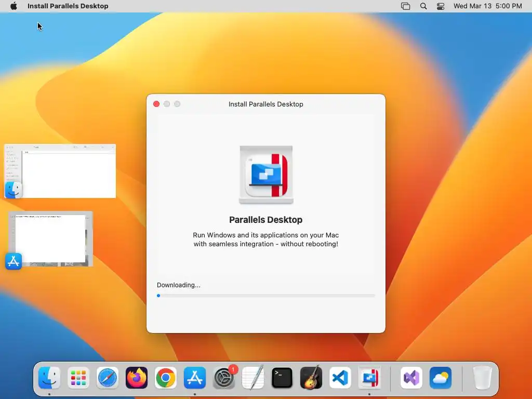Screen dimensions: 532x399
Task: Open Control Center in the menu bar
Action: pyautogui.click(x=441, y=6)
